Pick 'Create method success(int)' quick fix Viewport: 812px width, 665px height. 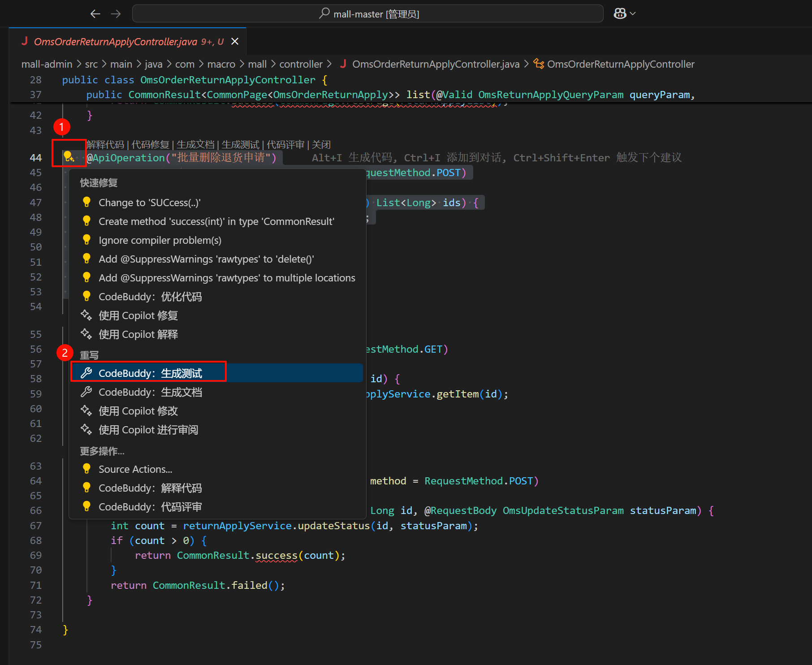coord(216,221)
